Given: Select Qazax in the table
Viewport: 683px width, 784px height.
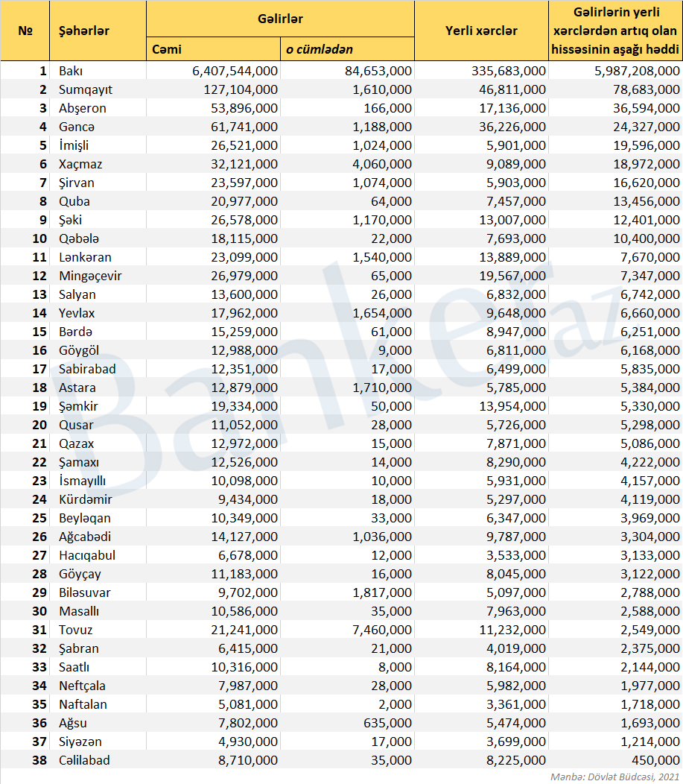Looking at the screenshot, I should [76, 443].
